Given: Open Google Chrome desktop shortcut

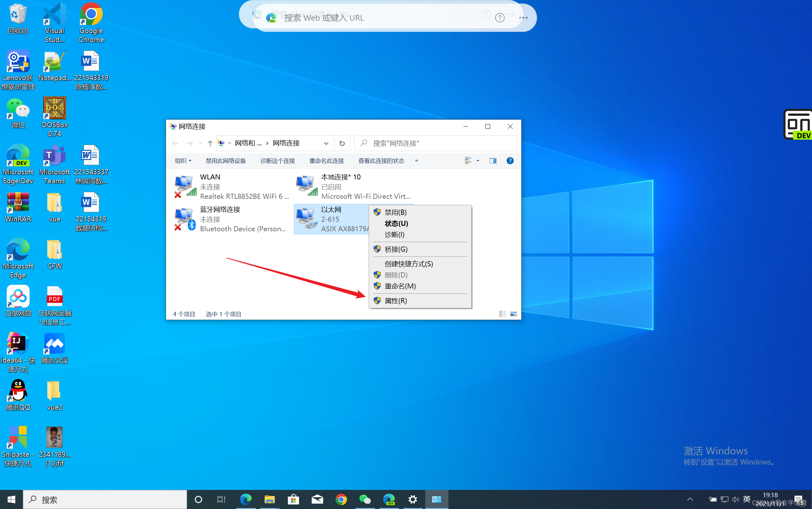Looking at the screenshot, I should [x=91, y=23].
